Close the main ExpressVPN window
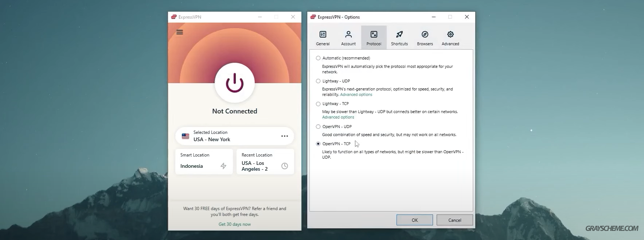 pyautogui.click(x=293, y=17)
